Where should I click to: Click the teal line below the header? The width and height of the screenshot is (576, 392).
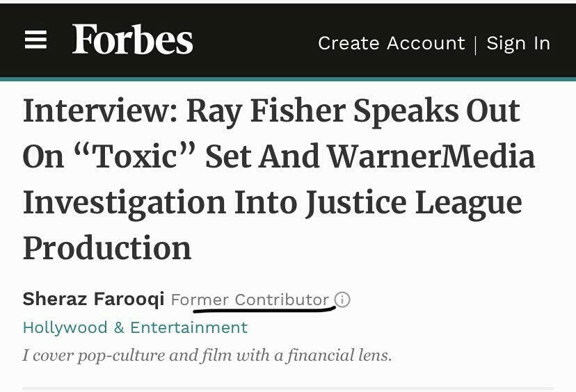pyautogui.click(x=288, y=79)
